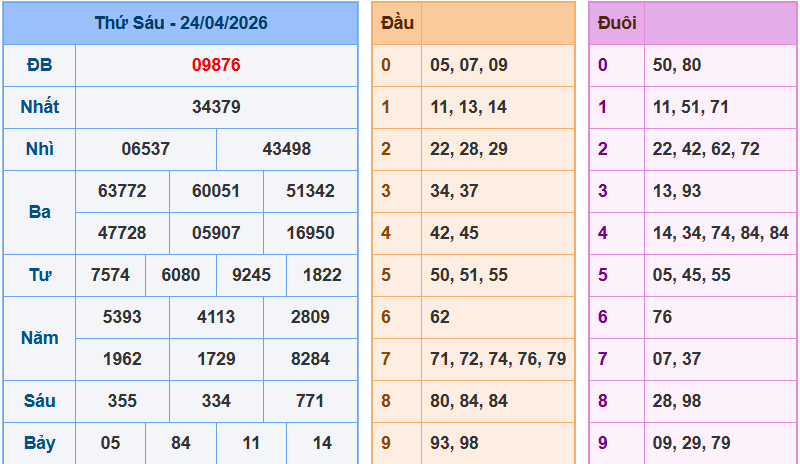
Task: Click the ĐB row label
Action: pos(39,65)
